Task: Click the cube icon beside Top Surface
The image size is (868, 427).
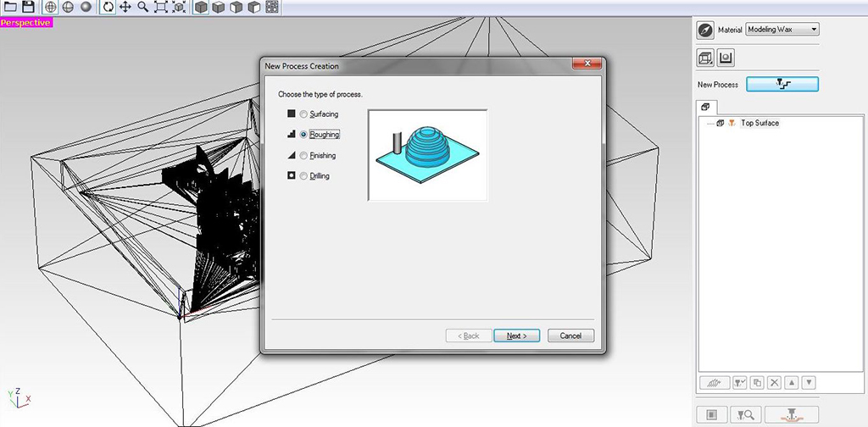Action: 720,124
